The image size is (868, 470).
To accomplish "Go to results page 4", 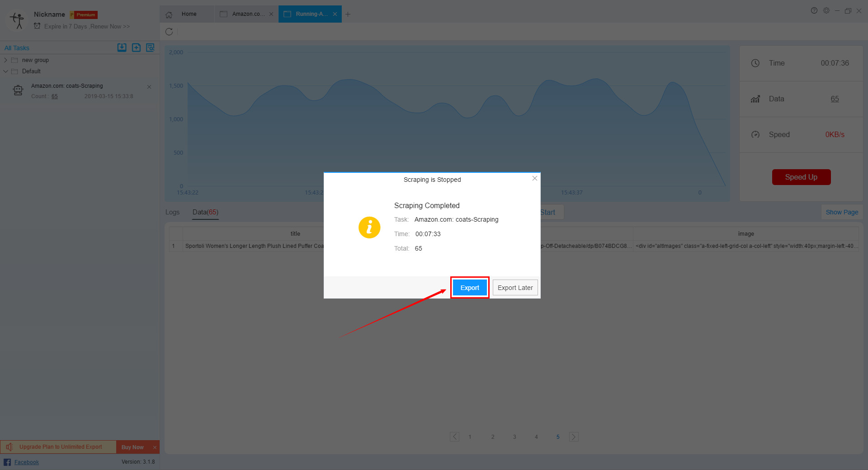I will point(536,437).
